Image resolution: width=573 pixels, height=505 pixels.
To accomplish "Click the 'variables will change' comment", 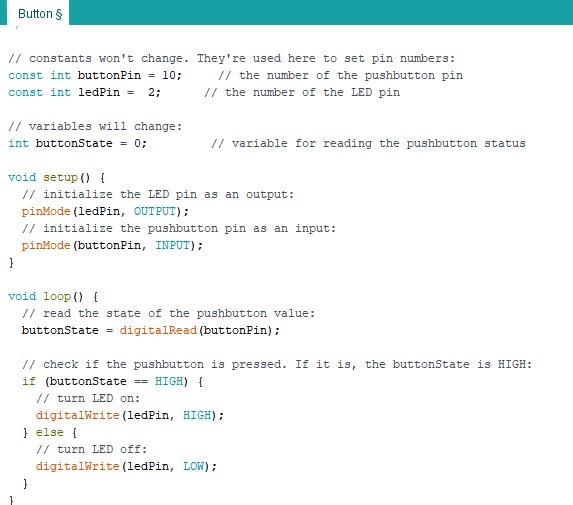I will [x=95, y=126].
